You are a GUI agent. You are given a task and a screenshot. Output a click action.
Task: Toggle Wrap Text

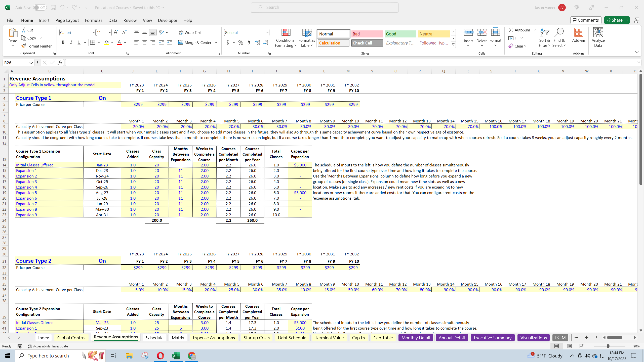click(x=190, y=32)
